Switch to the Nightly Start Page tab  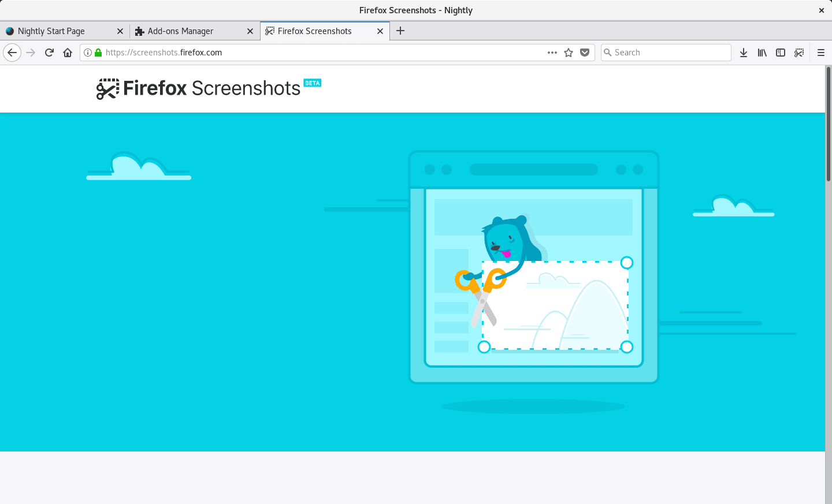(65, 31)
